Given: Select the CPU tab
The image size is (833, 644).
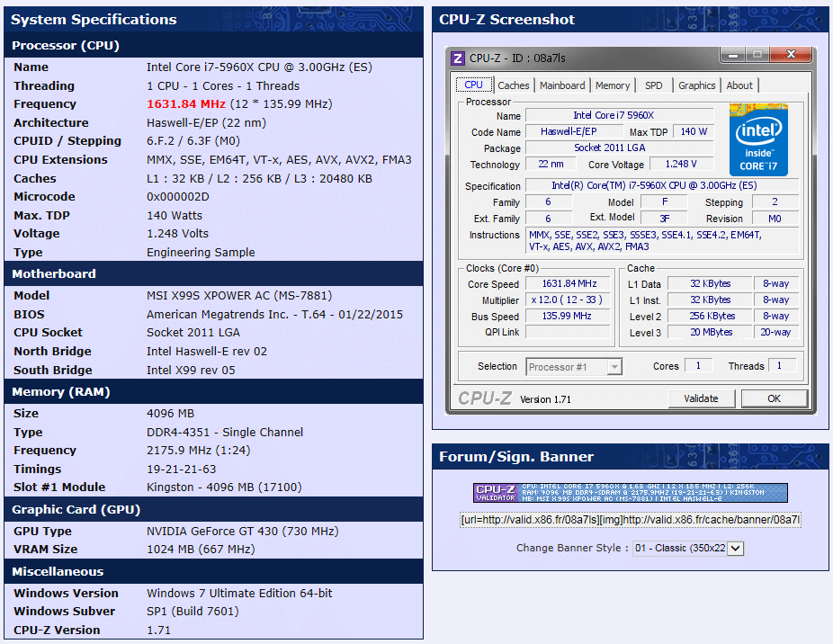Looking at the screenshot, I should click(473, 85).
